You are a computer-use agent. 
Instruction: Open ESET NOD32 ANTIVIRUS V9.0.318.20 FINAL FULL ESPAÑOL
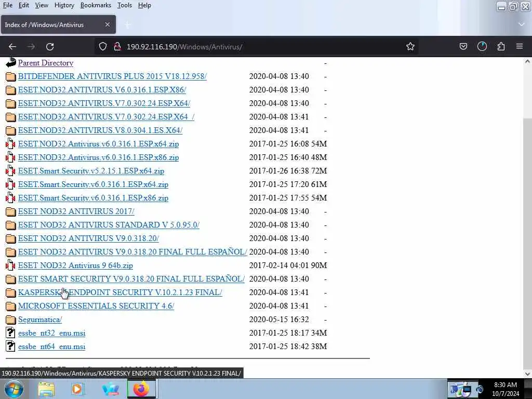[132, 252]
